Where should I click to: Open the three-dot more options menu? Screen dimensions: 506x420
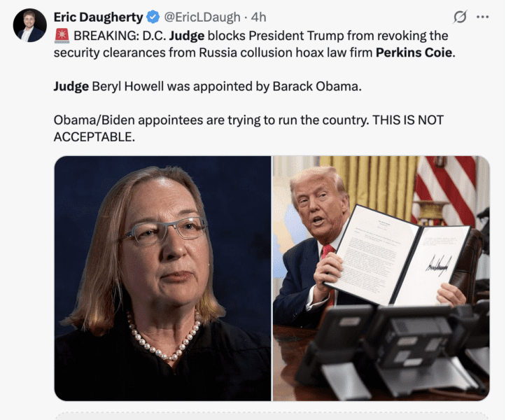pyautogui.click(x=482, y=17)
